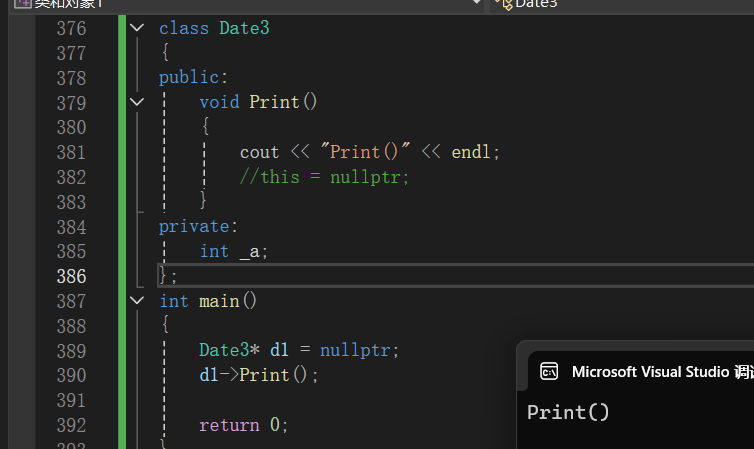The width and height of the screenshot is (754, 449).
Task: Click the main function name on line 387
Action: coord(219,301)
